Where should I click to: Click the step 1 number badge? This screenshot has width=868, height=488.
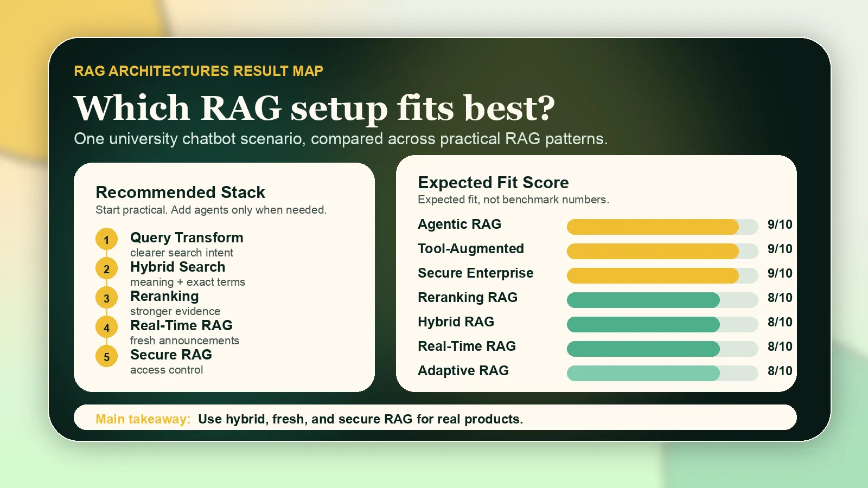click(x=106, y=239)
